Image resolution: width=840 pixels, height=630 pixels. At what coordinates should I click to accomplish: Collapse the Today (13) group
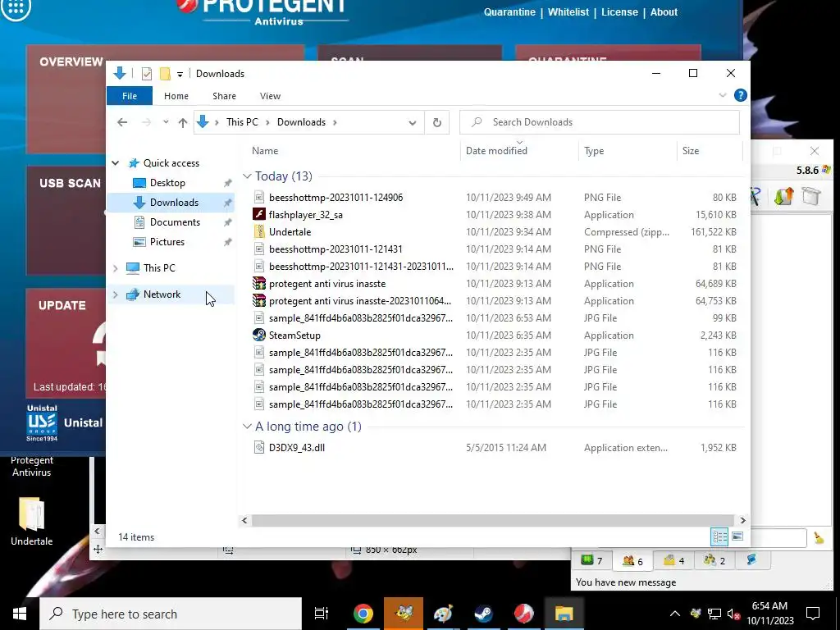[x=247, y=176]
